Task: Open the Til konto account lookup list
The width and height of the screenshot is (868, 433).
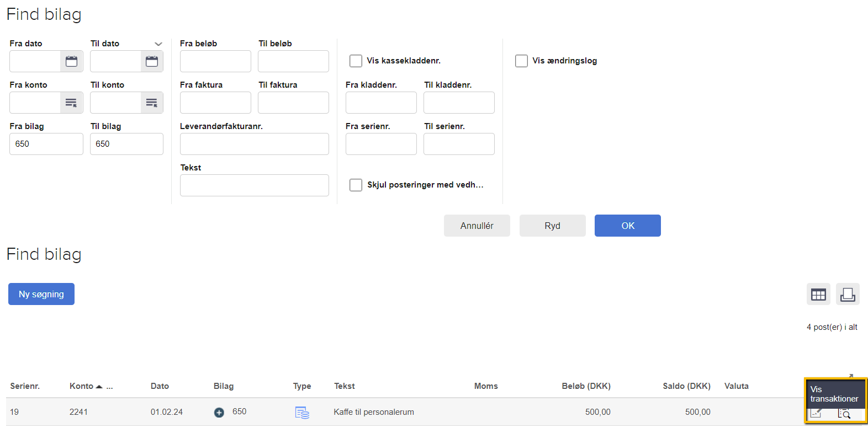Action: tap(152, 103)
